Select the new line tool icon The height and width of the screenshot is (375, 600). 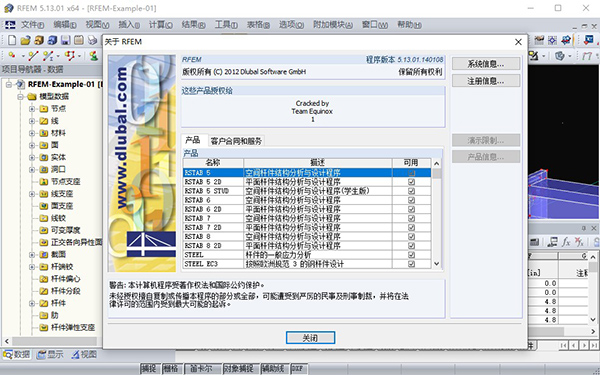tap(33, 56)
